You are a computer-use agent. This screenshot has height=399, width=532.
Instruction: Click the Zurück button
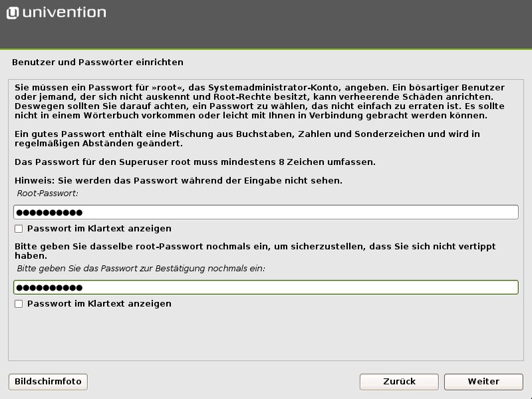pos(398,382)
